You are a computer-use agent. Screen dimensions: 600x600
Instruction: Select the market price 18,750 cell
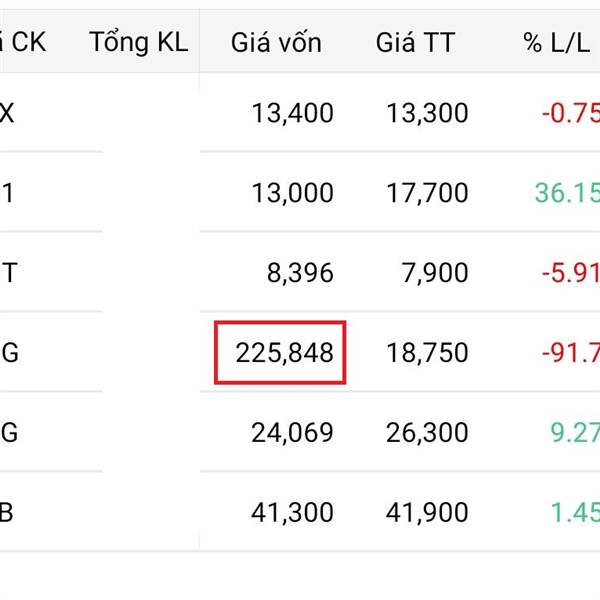pyautogui.click(x=426, y=352)
